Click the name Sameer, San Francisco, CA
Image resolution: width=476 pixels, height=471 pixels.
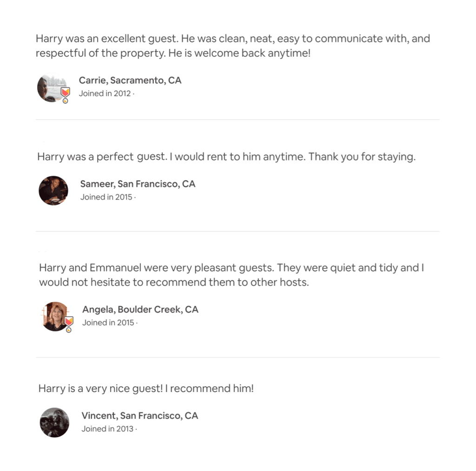[x=138, y=184]
